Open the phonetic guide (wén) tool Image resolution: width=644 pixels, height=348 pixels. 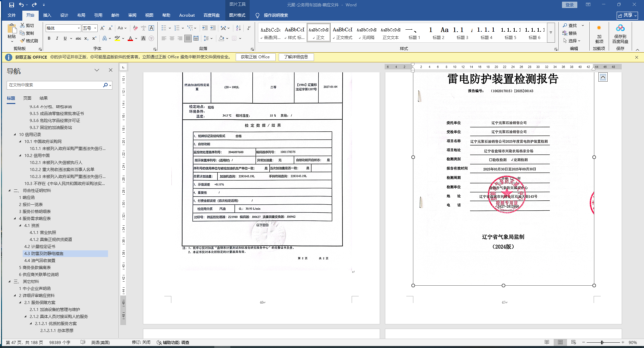click(x=143, y=28)
